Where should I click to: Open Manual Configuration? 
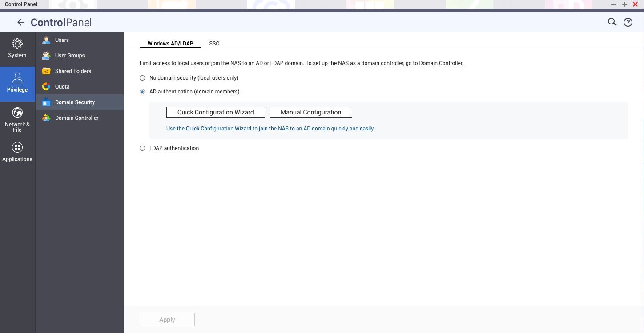tap(311, 112)
